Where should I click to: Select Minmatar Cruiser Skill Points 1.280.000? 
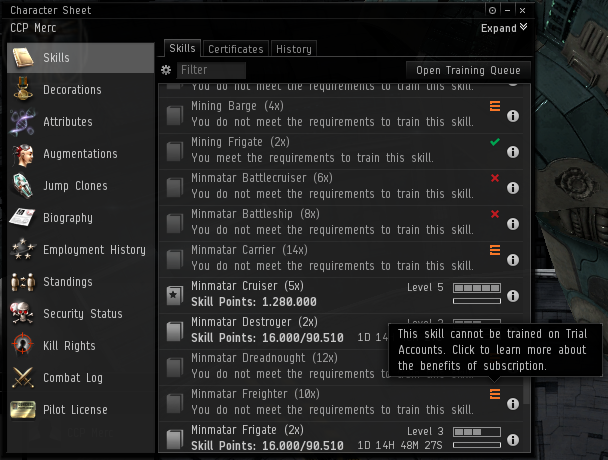pyautogui.click(x=254, y=302)
